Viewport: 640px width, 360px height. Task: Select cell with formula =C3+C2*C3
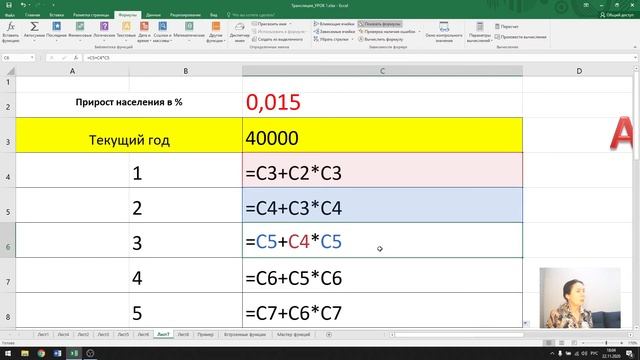click(382, 171)
